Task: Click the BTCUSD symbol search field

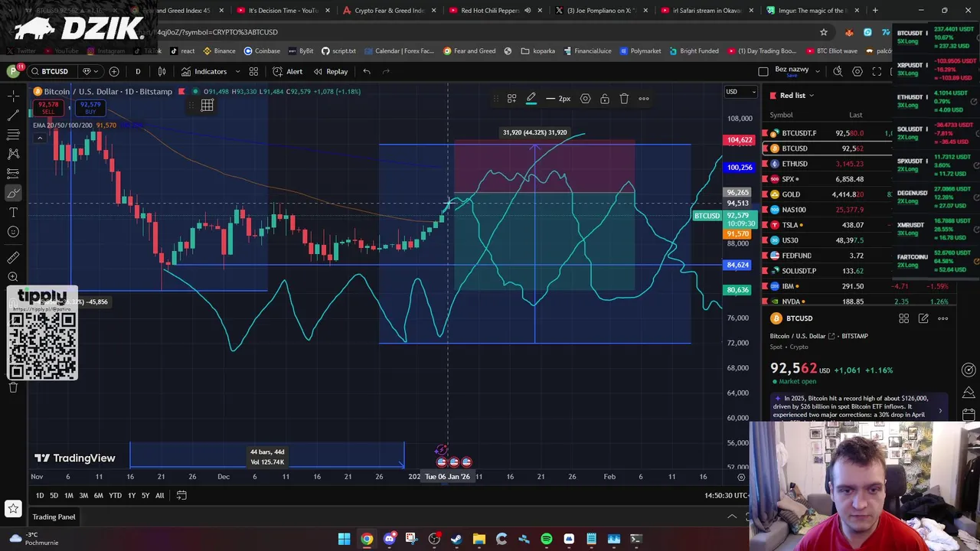Action: tap(54, 71)
